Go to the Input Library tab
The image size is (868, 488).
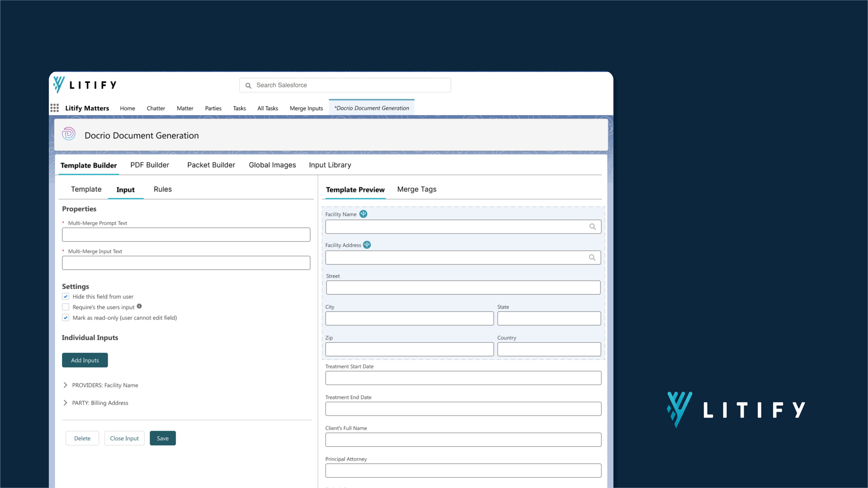pyautogui.click(x=330, y=165)
